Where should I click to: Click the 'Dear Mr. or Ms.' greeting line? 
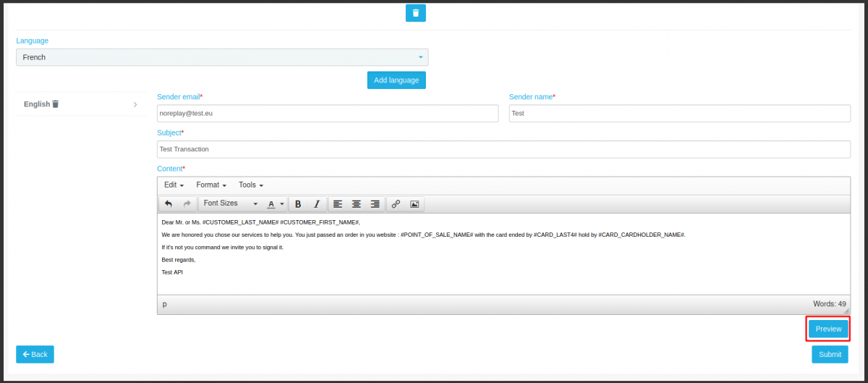tap(260, 222)
